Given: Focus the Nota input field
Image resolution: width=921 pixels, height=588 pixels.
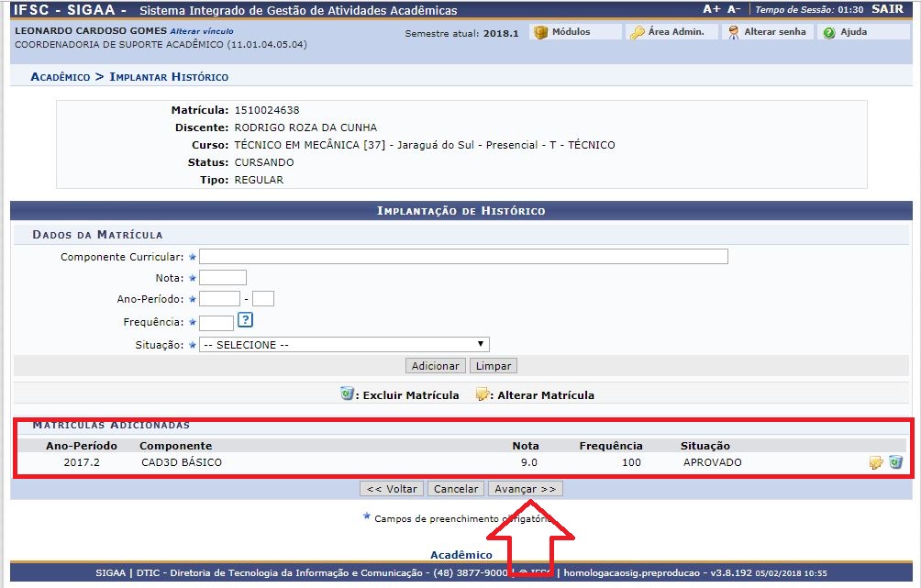Looking at the screenshot, I should click(x=223, y=278).
